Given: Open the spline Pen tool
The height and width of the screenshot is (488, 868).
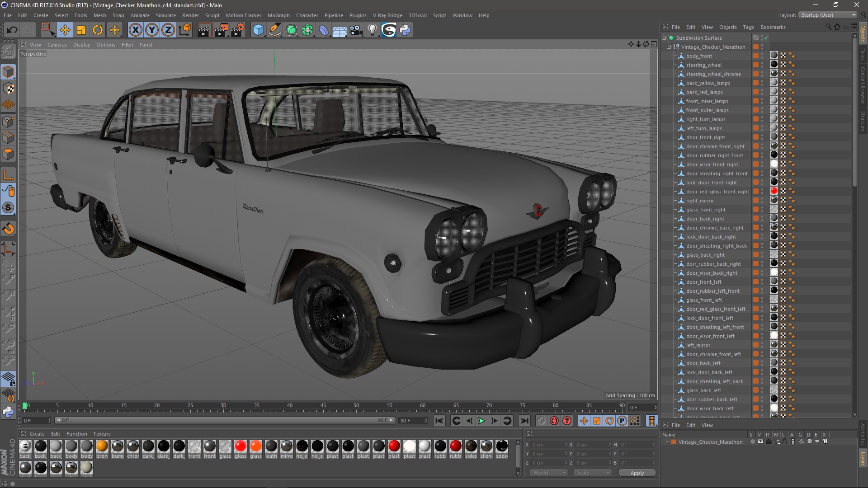Looking at the screenshot, I should (274, 30).
